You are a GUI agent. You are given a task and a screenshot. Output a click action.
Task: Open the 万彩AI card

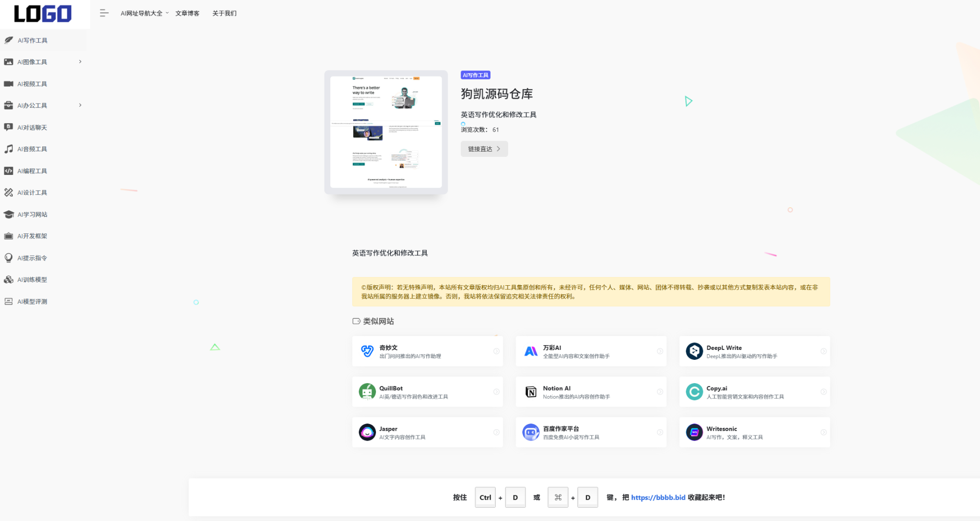click(591, 351)
